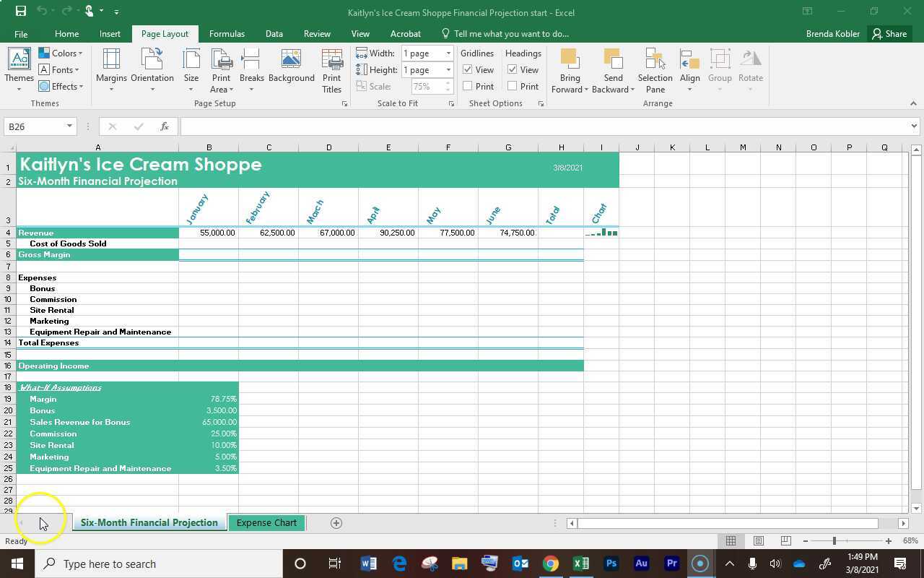This screenshot has width=924, height=578.
Task: Enable the Gridlines Print checkbox
Action: pos(468,86)
